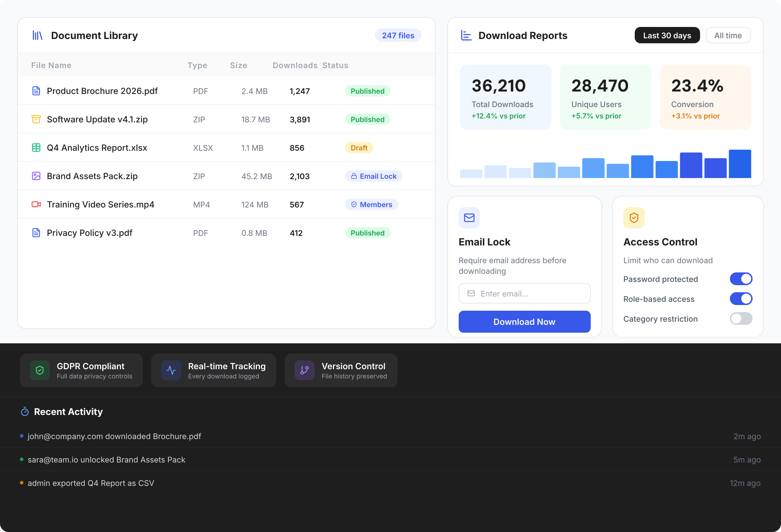
Task: Click the tallest rightmost chart bar
Action: click(x=740, y=164)
